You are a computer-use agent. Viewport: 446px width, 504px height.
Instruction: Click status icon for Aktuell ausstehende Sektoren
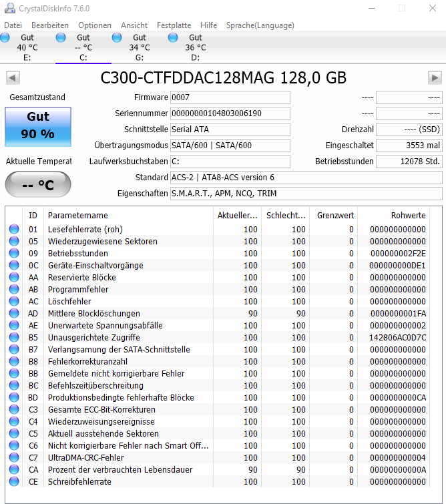coord(14,433)
